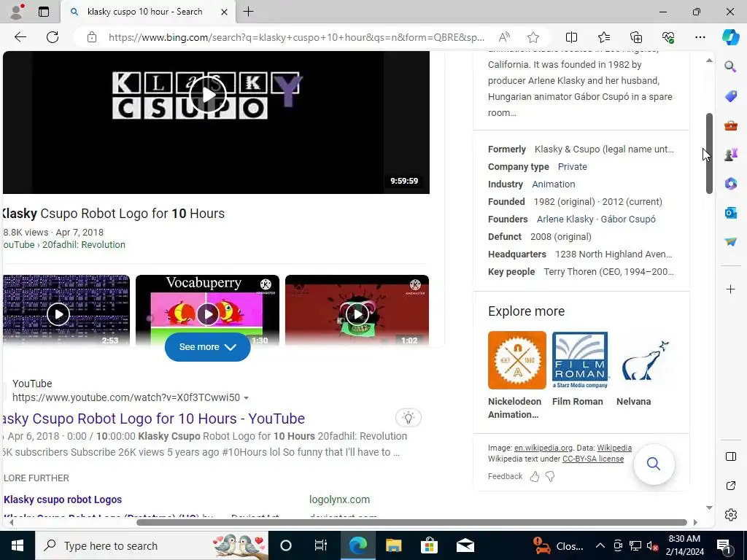Click floating search magnifier button
Screen dimensions: 747x560
(x=654, y=464)
